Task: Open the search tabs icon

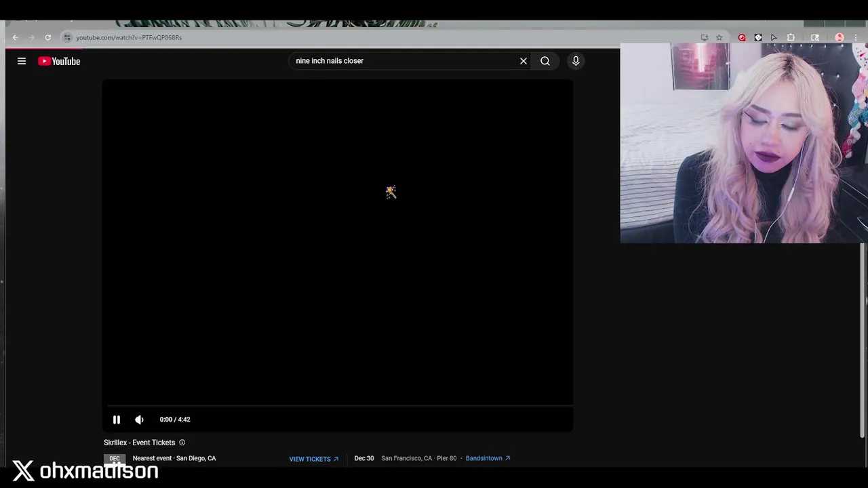Action: (x=815, y=37)
